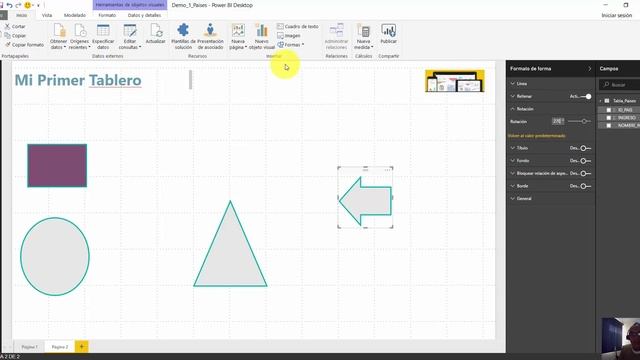Click Iniciar sesión
This screenshot has width=640, height=360.
coord(616,15)
